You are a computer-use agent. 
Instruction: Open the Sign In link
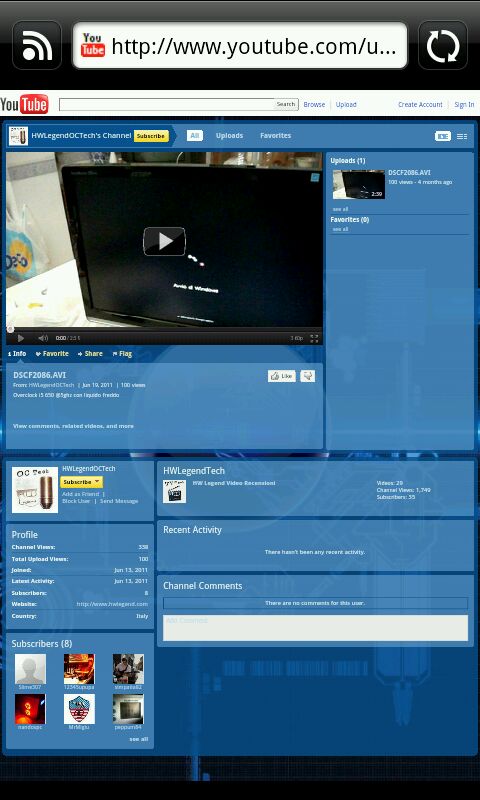(464, 105)
